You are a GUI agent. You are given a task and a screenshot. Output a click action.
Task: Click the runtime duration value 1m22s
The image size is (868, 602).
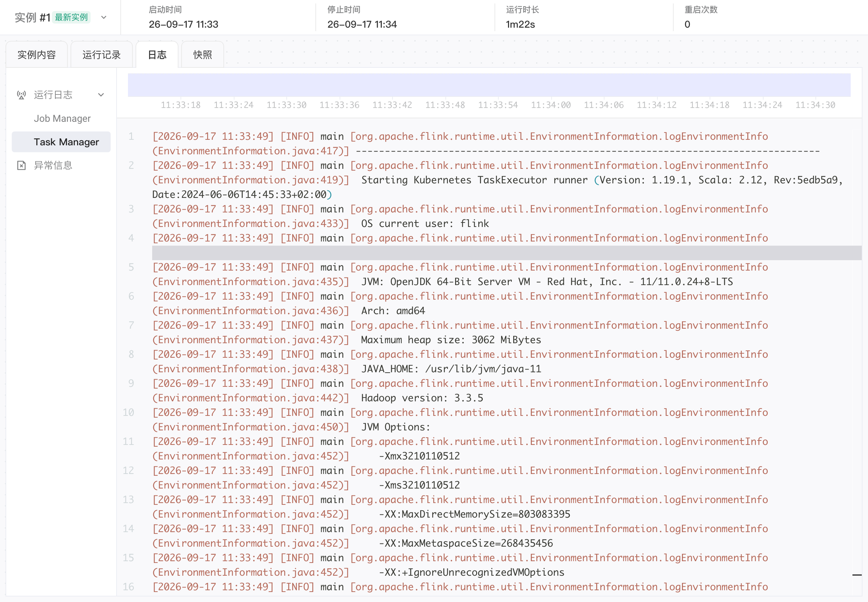520,25
